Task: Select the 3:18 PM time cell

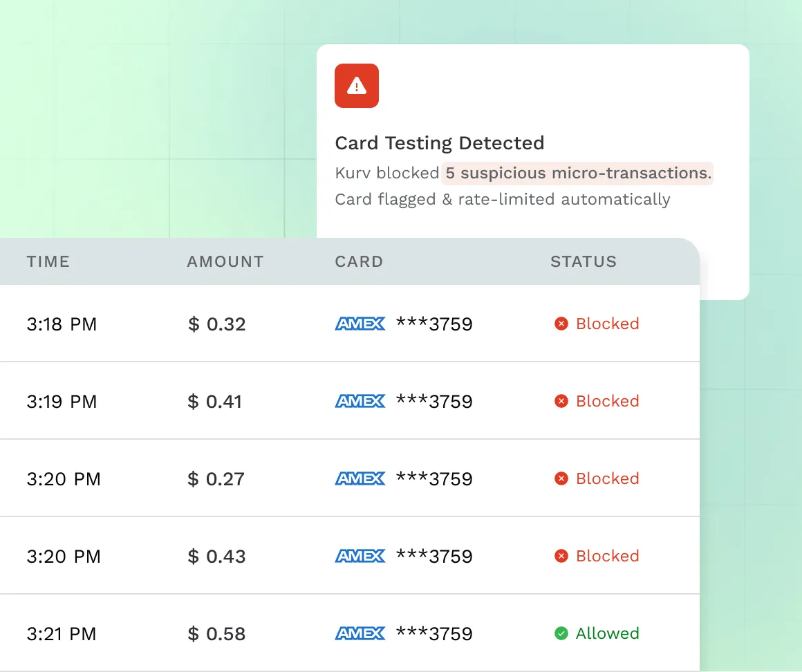Action: tap(62, 324)
